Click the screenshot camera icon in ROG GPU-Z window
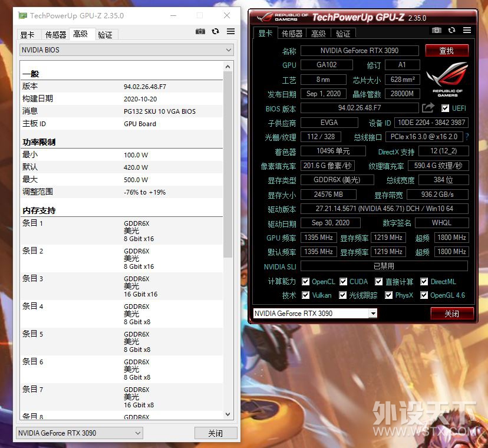 coord(437,30)
